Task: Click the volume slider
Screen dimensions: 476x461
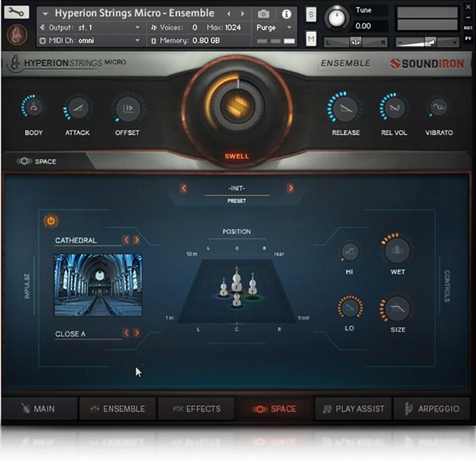Action: coord(427,42)
